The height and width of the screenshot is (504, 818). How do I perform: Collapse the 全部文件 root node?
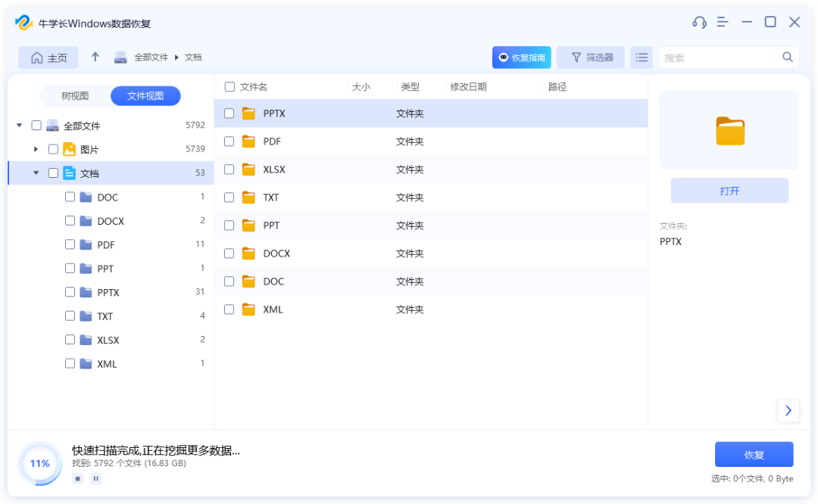click(19, 126)
